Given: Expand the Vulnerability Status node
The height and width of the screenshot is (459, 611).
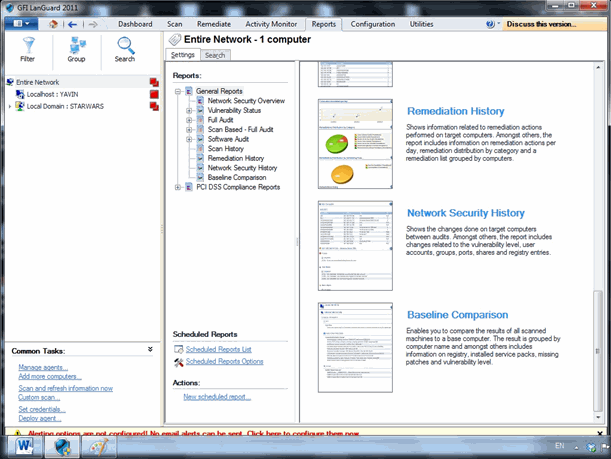Looking at the screenshot, I should (x=189, y=111).
